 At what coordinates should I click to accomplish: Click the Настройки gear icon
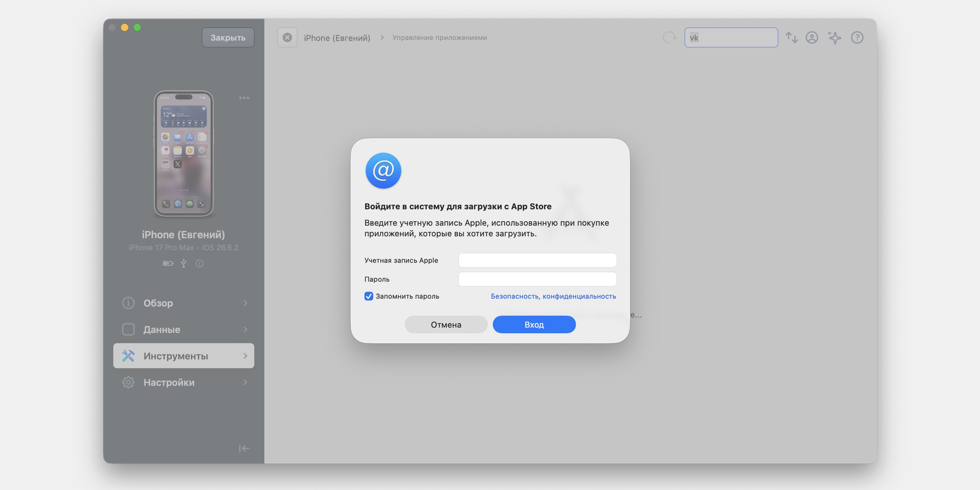pos(128,382)
